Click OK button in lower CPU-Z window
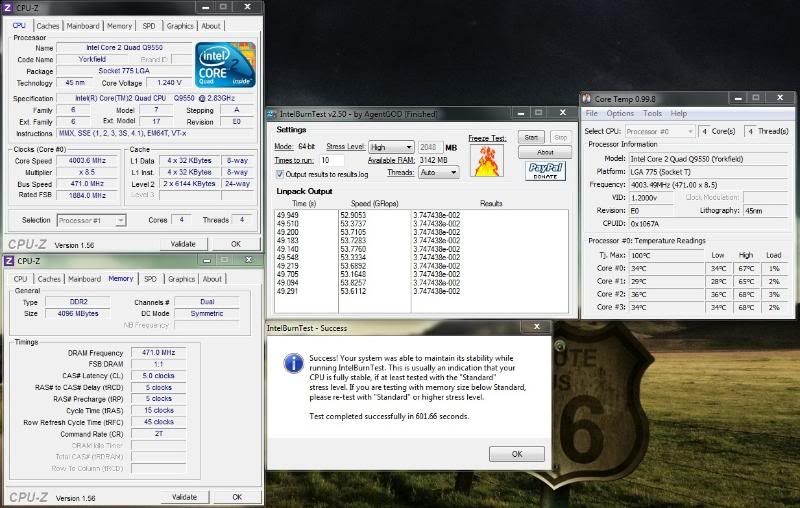Screen dimensions: 800x508 pos(237,497)
